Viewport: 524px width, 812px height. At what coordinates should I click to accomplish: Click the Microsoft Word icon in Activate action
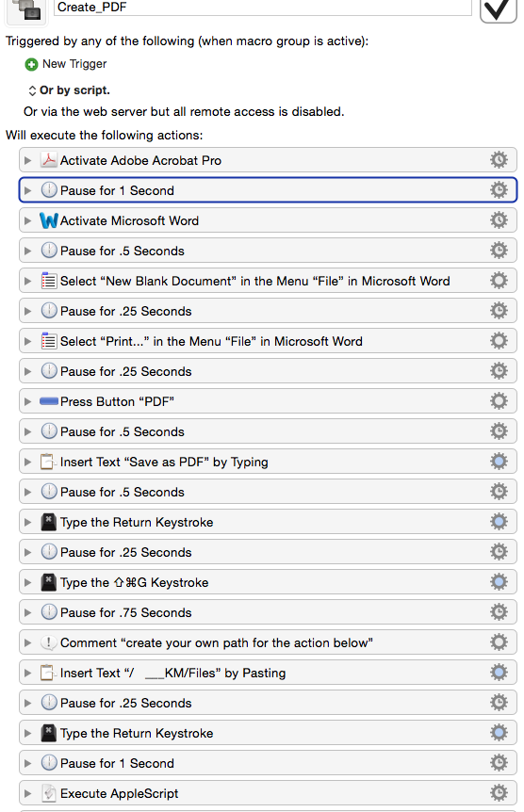[49, 220]
